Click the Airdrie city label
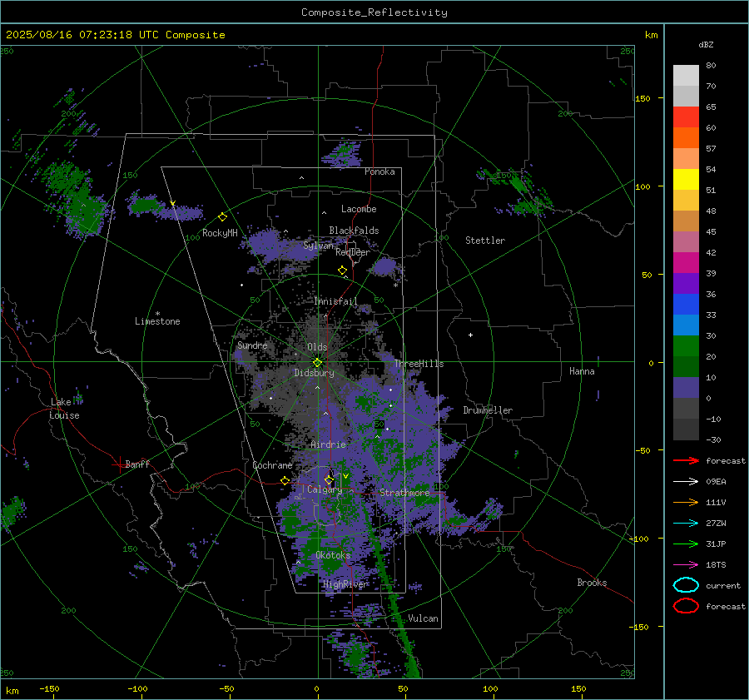 328,444
